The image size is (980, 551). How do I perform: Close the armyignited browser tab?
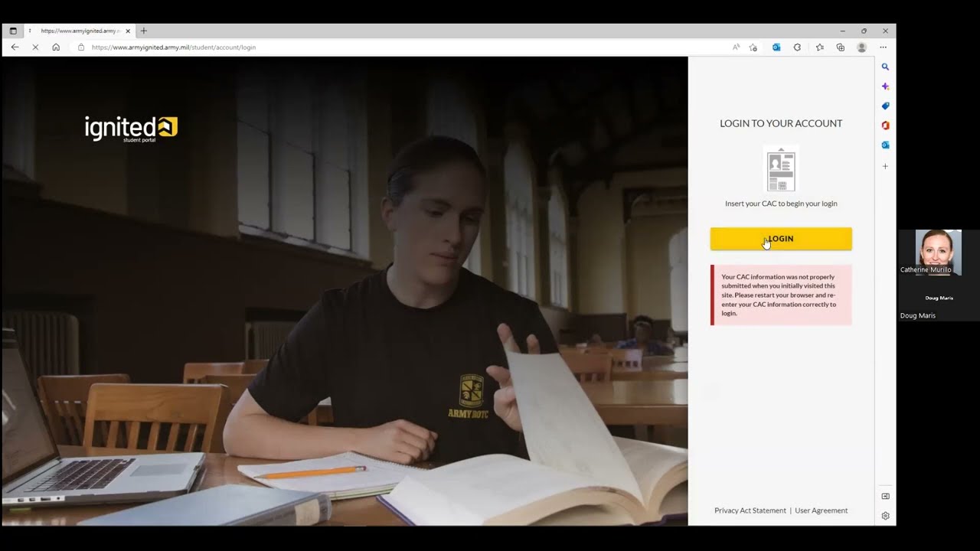pyautogui.click(x=128, y=31)
